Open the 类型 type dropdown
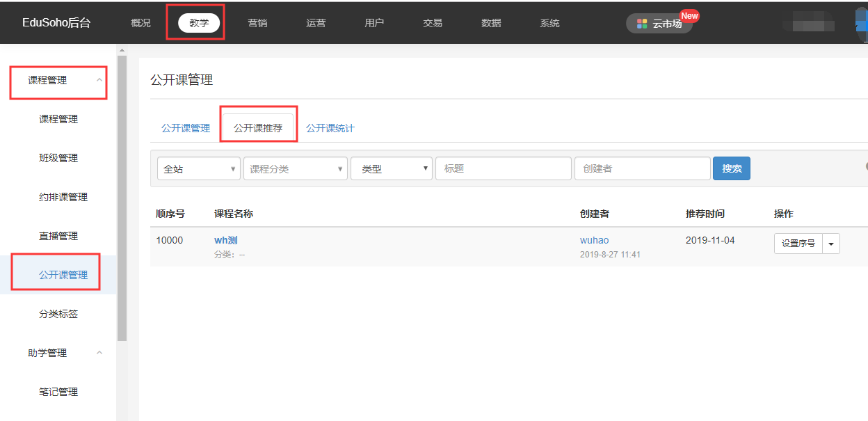The height and width of the screenshot is (421, 868). click(x=392, y=168)
